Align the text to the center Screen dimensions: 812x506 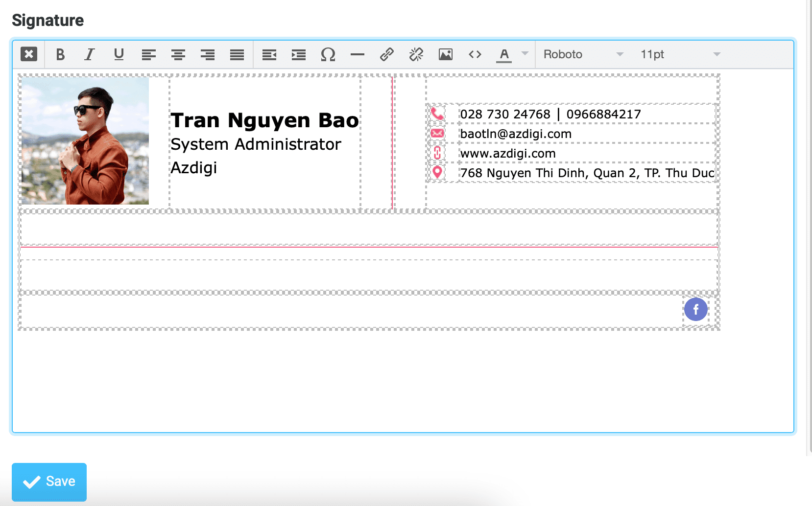pos(178,54)
